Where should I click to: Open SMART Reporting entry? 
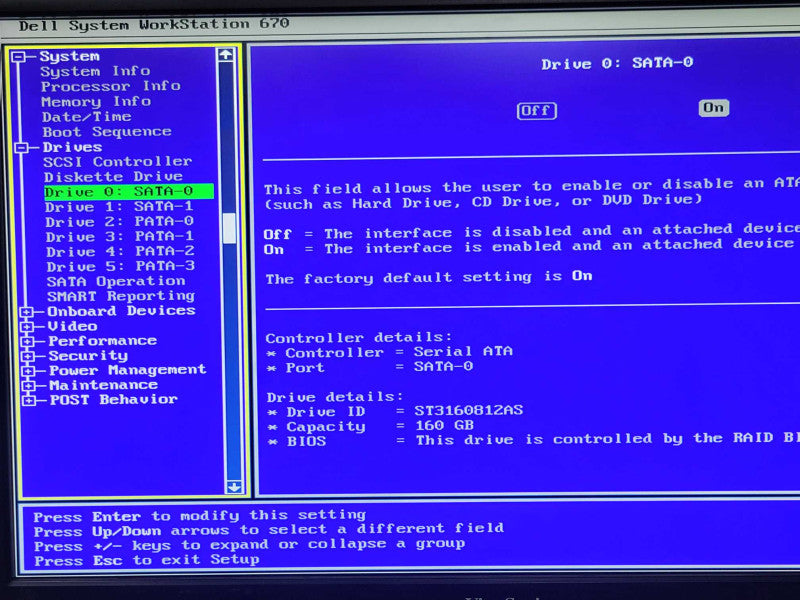pos(121,296)
